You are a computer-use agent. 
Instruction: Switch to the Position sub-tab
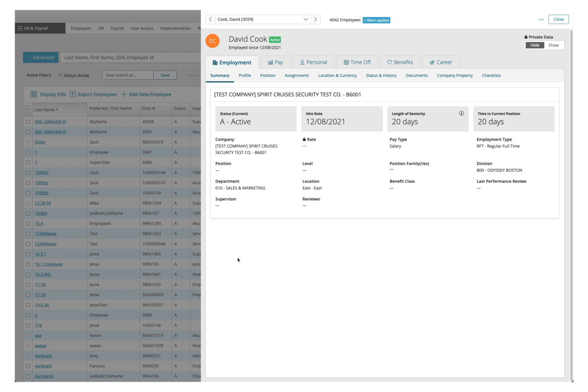tap(268, 75)
